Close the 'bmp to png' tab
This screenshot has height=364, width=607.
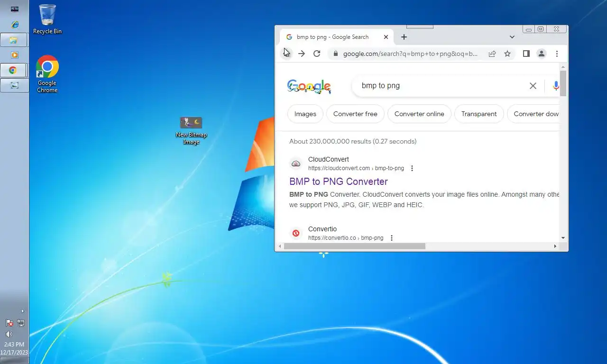[x=386, y=37]
